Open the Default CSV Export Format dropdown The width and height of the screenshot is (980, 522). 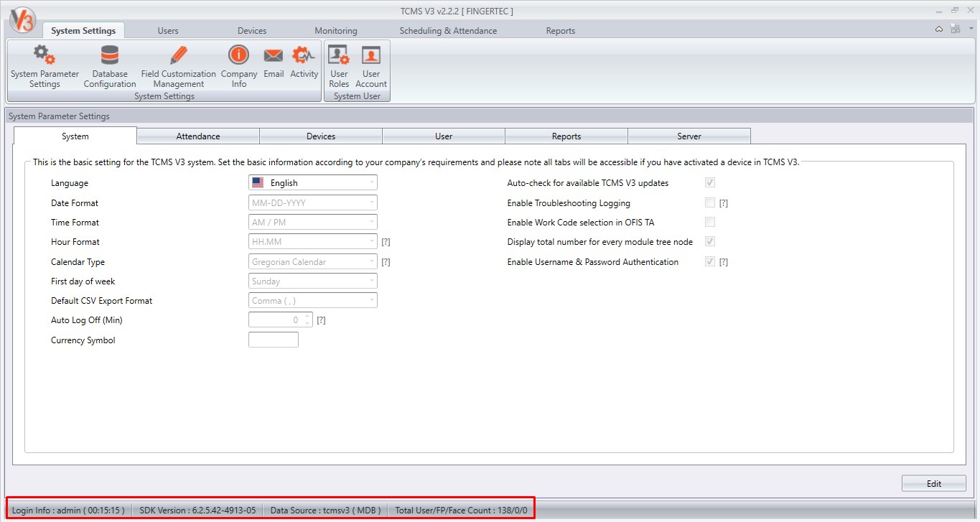coord(313,301)
